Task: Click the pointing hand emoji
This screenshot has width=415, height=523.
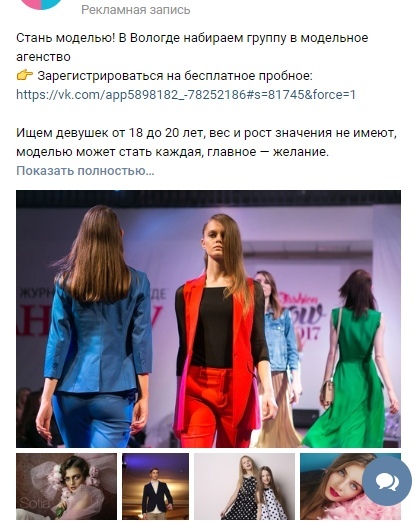Action: [x=25, y=76]
